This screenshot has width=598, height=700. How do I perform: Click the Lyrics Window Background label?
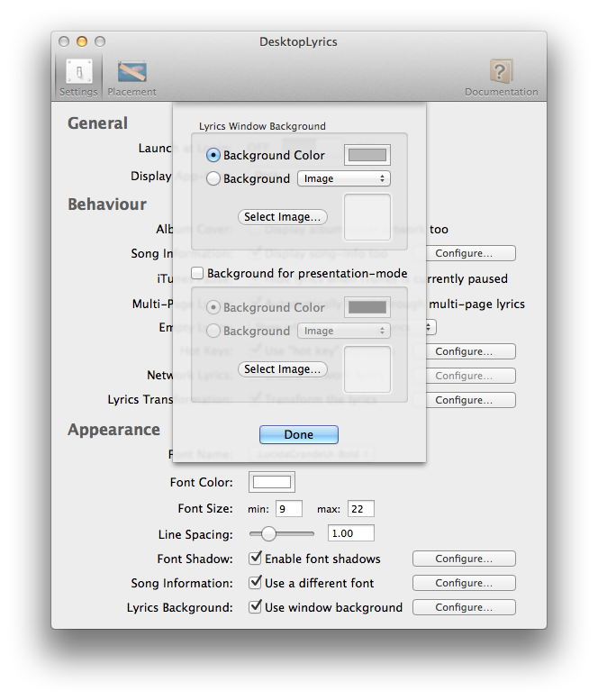click(262, 126)
